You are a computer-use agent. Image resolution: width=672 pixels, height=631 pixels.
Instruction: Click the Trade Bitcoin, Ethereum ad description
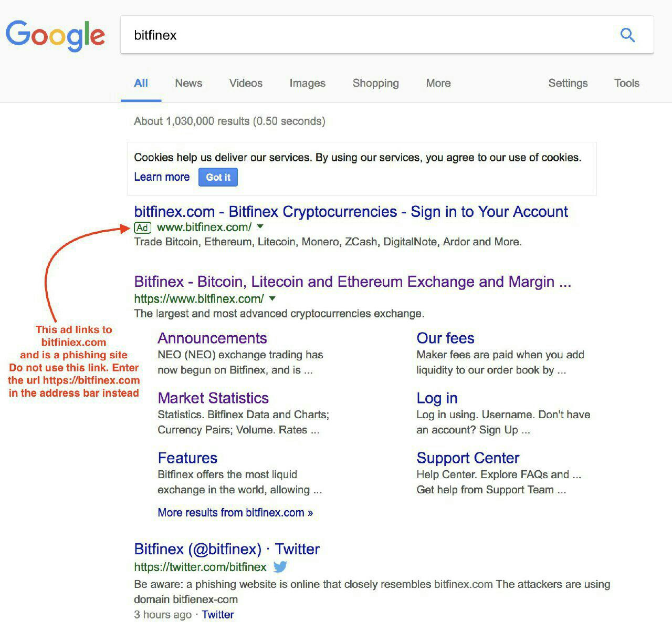(x=328, y=242)
